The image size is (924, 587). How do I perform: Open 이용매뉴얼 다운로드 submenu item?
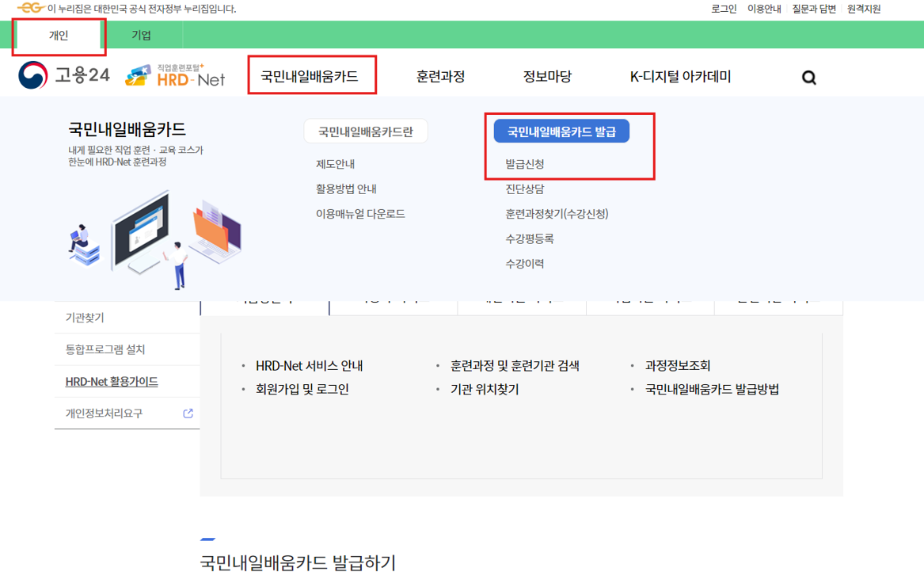pos(360,213)
